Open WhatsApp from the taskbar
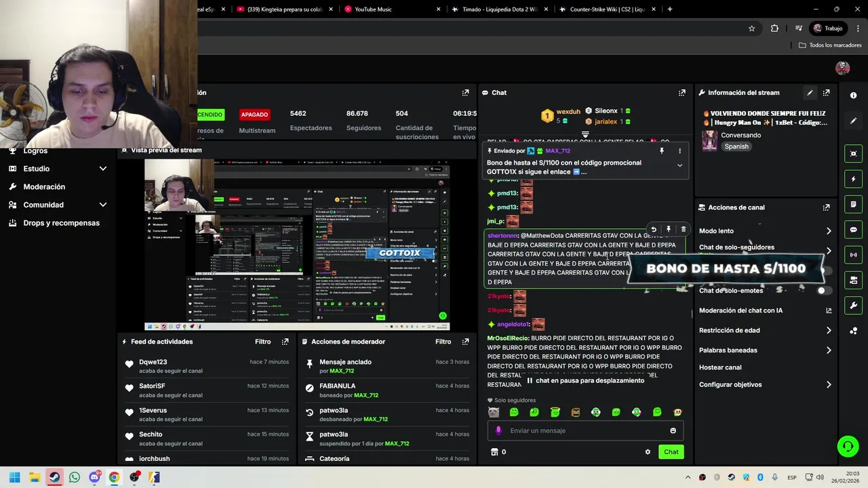The height and width of the screenshot is (488, 868). pyautogui.click(x=75, y=477)
